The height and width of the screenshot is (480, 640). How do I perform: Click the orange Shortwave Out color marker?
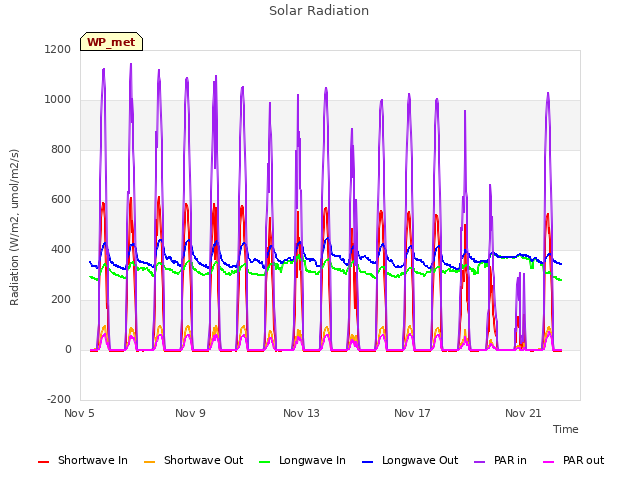[150, 462]
